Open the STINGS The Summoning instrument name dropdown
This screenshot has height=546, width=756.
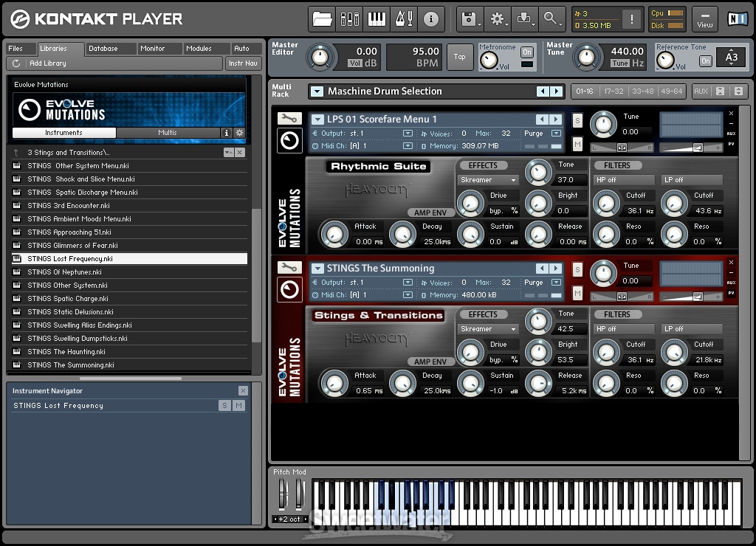(x=317, y=268)
